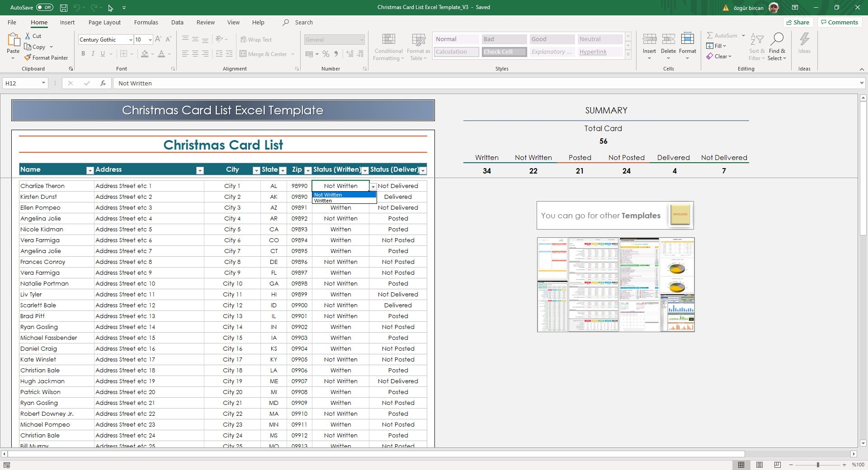868x470 pixels.
Task: Open the State column filter dropdown
Action: coord(283,170)
